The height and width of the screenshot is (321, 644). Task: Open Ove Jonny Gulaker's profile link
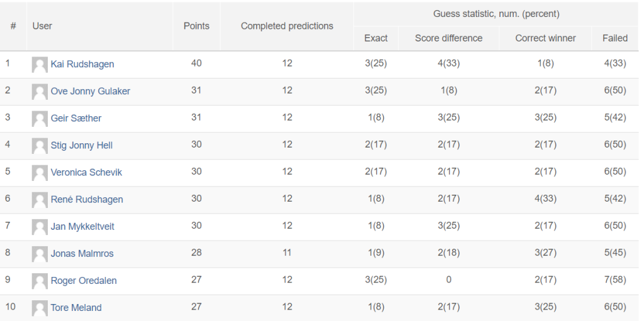(91, 91)
